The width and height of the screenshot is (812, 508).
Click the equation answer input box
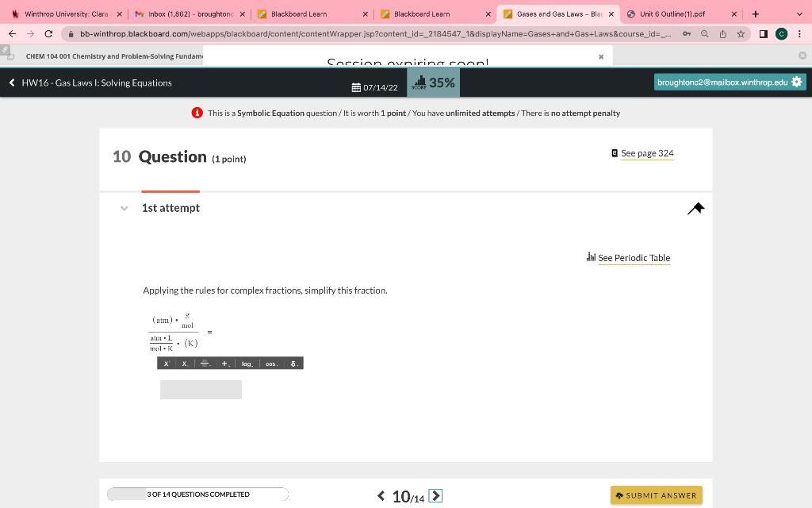(201, 390)
